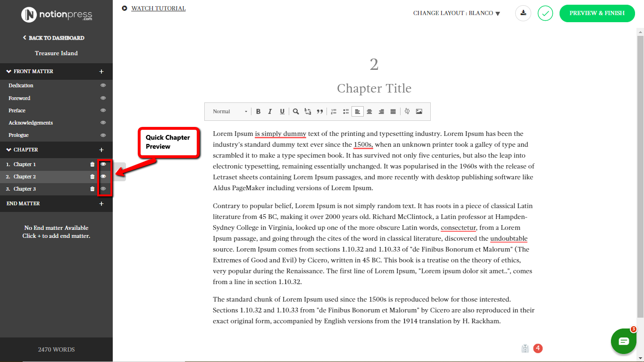Delete Chapter 1 using trash icon
644x362 pixels.
pyautogui.click(x=92, y=164)
